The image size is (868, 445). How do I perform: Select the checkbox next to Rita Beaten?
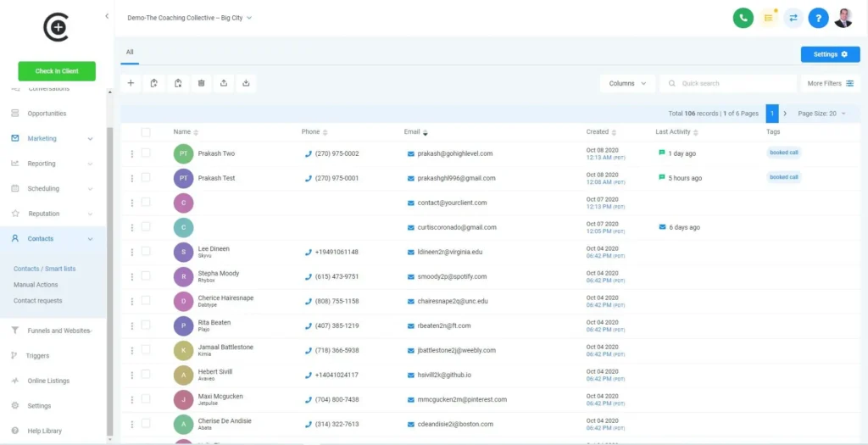(x=146, y=325)
